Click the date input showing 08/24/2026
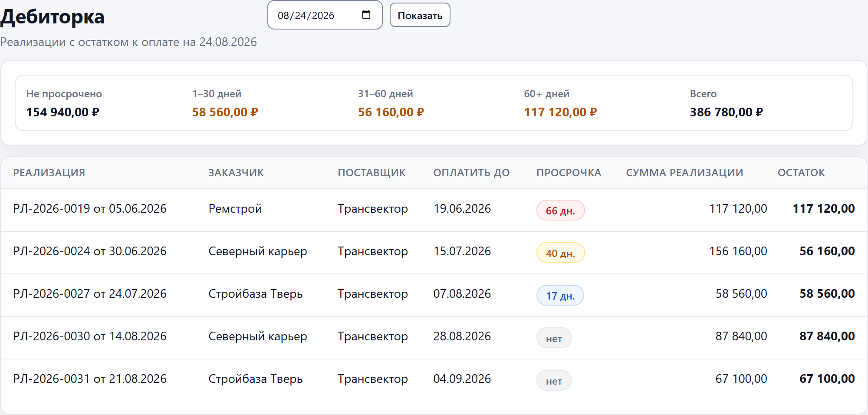868x415 pixels. click(x=325, y=15)
